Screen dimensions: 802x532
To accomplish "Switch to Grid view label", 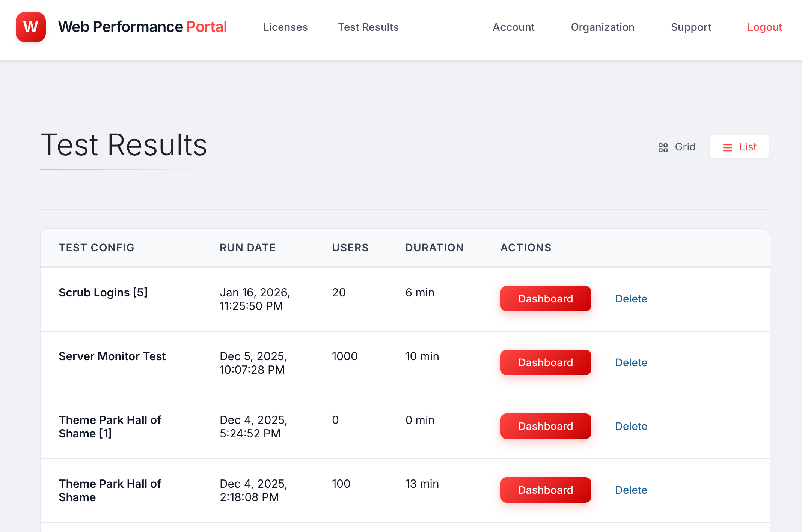I will click(x=685, y=147).
